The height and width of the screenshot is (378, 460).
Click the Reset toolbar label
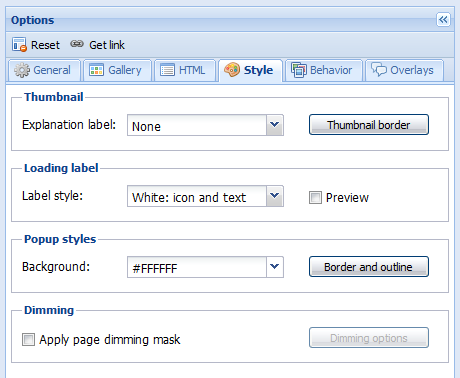pos(45,45)
